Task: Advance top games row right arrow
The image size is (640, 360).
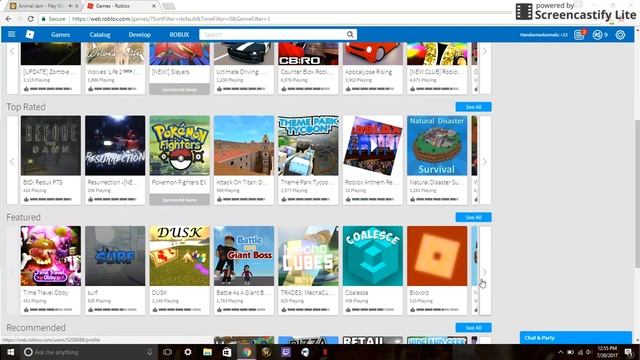Action: (484, 51)
